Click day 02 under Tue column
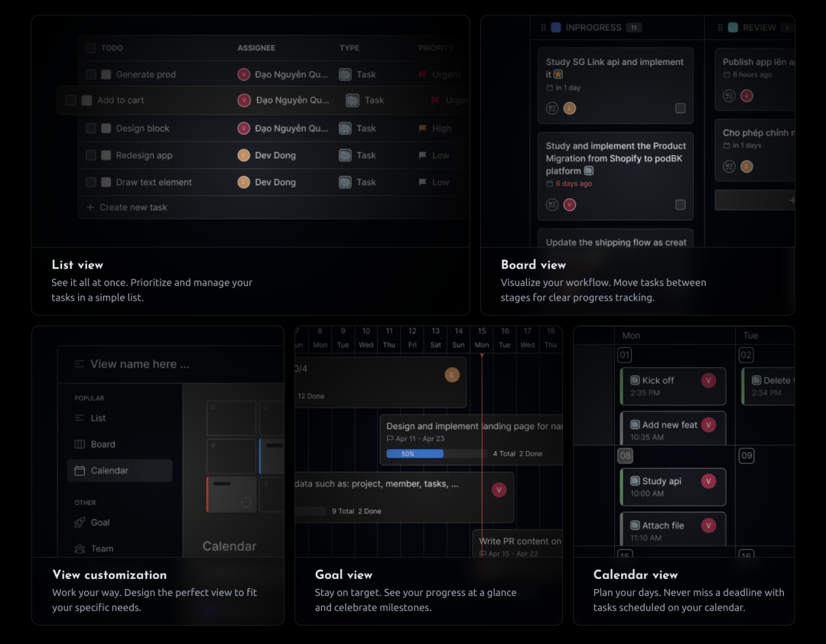This screenshot has width=826, height=644. click(746, 355)
